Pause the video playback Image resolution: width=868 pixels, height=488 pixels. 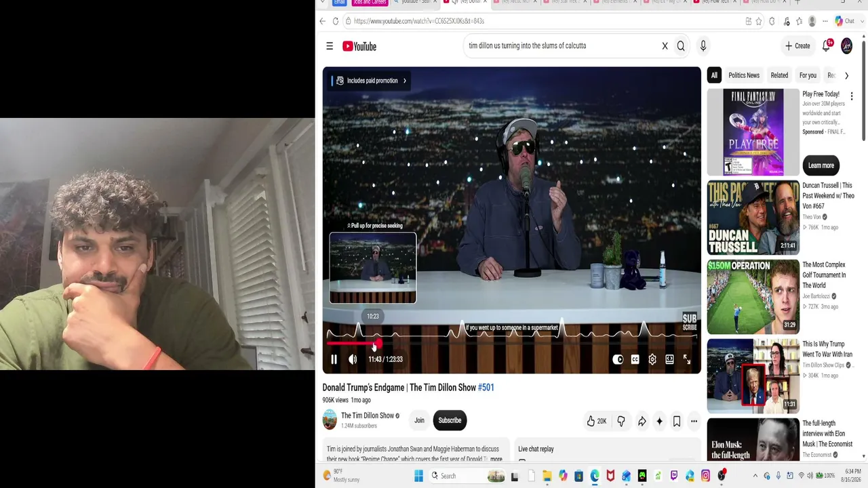(x=334, y=359)
